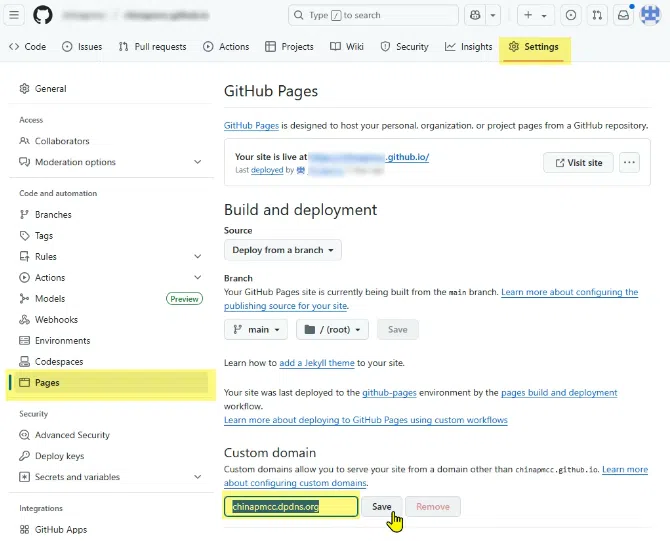Open the notifications inbox icon
The height and width of the screenshot is (541, 670).
[x=623, y=15]
